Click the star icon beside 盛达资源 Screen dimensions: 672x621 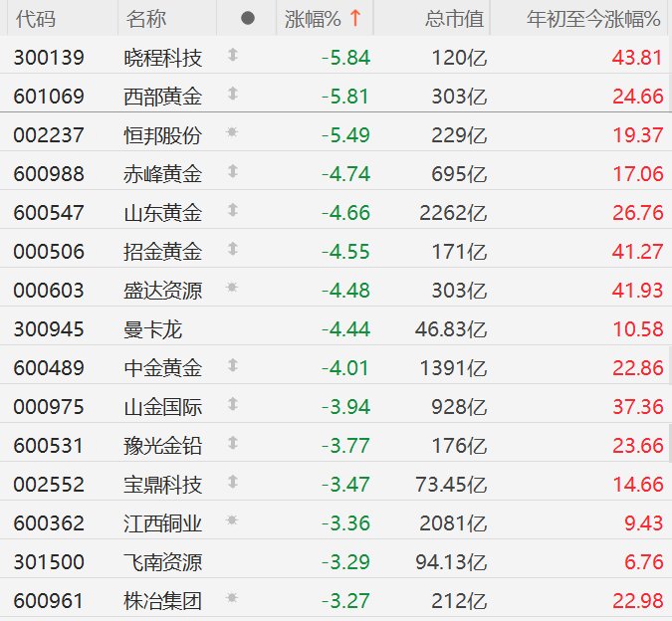tap(232, 288)
